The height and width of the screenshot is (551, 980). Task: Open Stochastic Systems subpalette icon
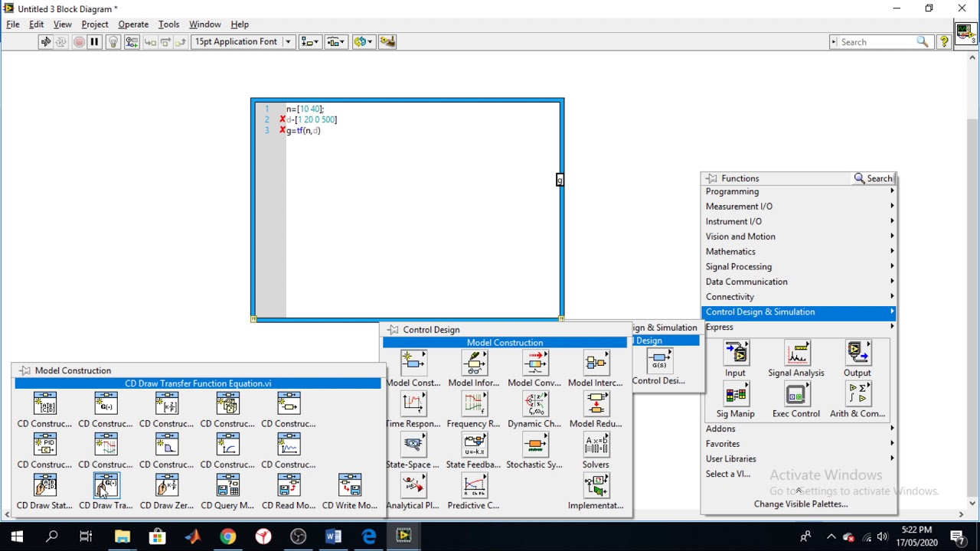tap(534, 445)
